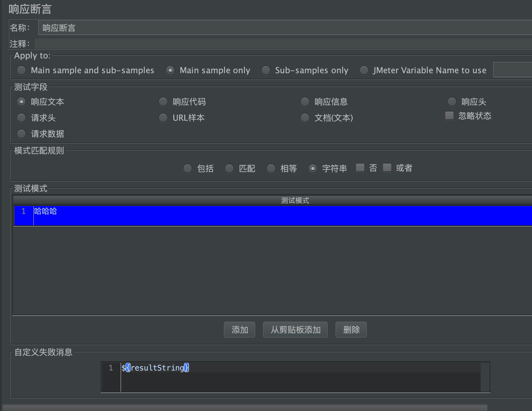Select 响应文本 as test field
The image size is (532, 411).
[x=21, y=102]
